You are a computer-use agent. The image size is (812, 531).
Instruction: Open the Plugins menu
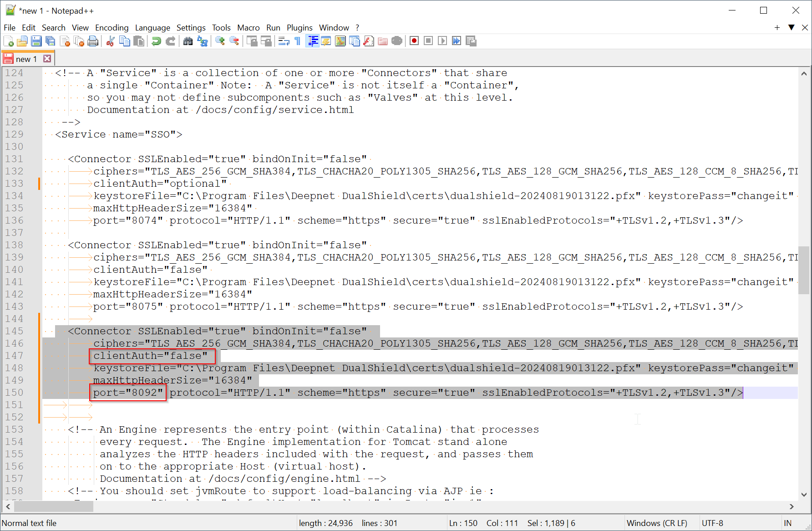[x=299, y=28]
